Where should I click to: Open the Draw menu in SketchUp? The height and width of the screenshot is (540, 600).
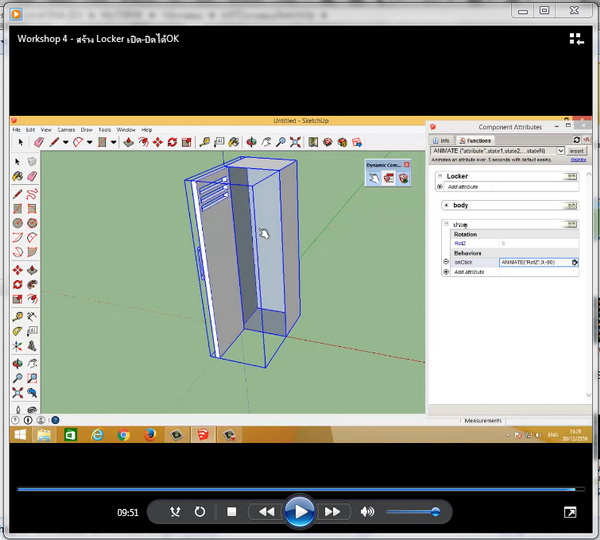coord(86,130)
